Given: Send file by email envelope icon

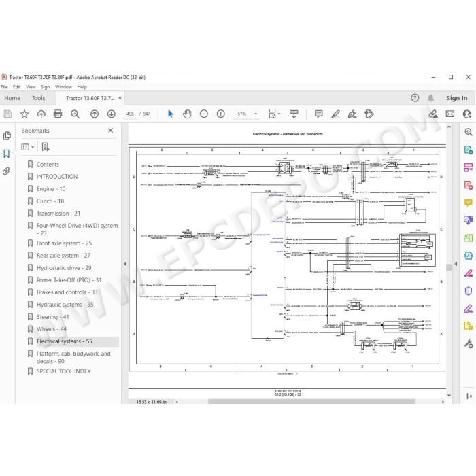Looking at the screenshot, I should tap(450, 114).
